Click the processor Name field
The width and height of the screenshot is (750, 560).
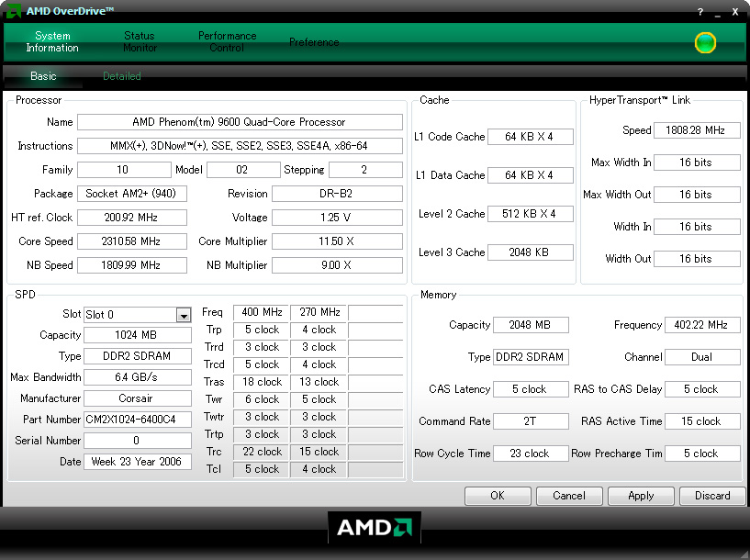(240, 122)
